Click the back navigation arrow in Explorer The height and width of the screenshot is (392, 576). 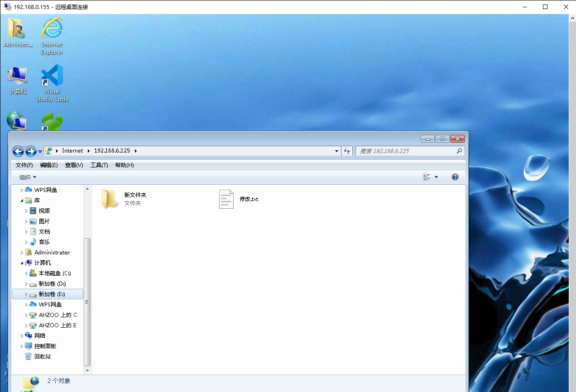18,151
